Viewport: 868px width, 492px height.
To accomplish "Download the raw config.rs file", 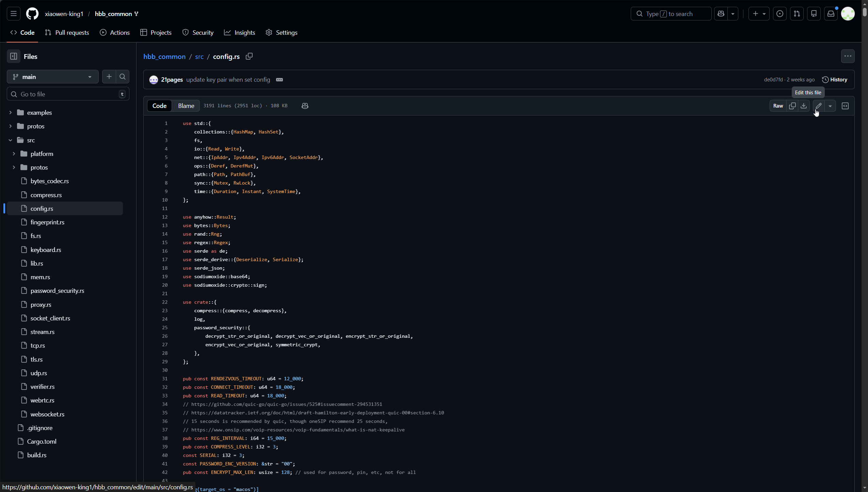I will pos(804,106).
